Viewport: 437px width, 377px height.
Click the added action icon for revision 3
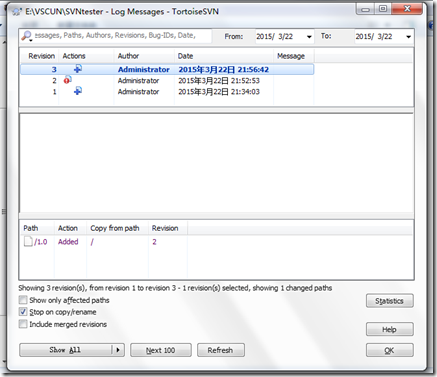coord(78,69)
